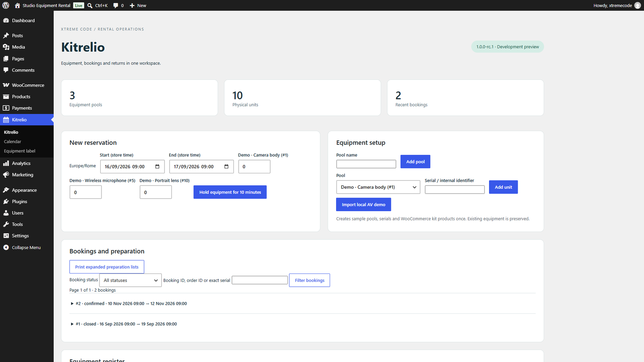The height and width of the screenshot is (362, 644).
Task: Open the Ctrl+K search magnifier icon
Action: 90,6
